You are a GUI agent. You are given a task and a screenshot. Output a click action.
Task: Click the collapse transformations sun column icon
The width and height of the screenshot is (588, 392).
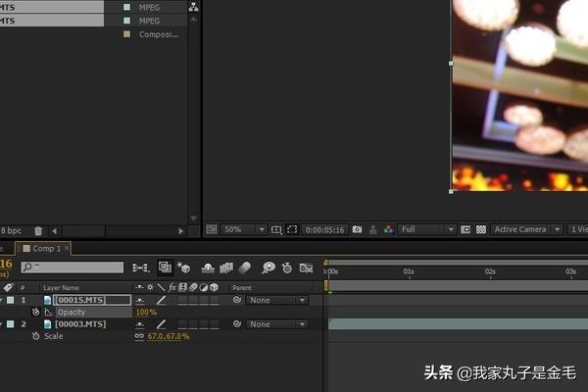150,287
